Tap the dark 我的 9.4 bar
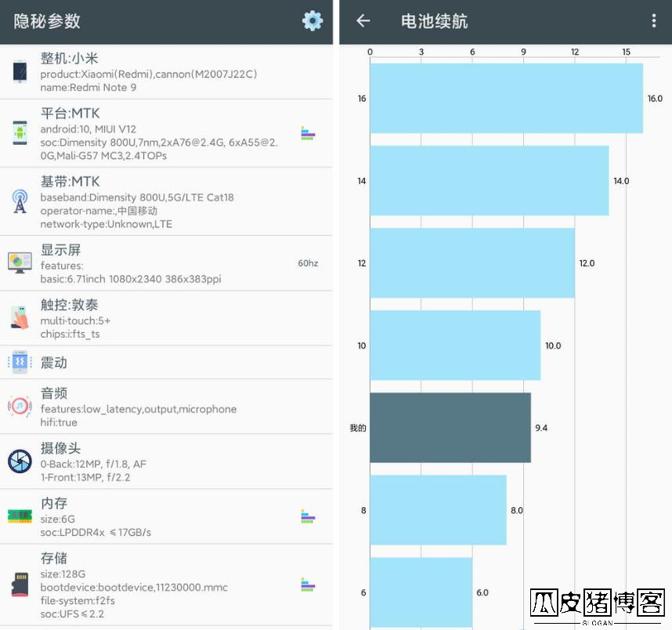Viewport: 672px width, 630px height. pyautogui.click(x=450, y=428)
